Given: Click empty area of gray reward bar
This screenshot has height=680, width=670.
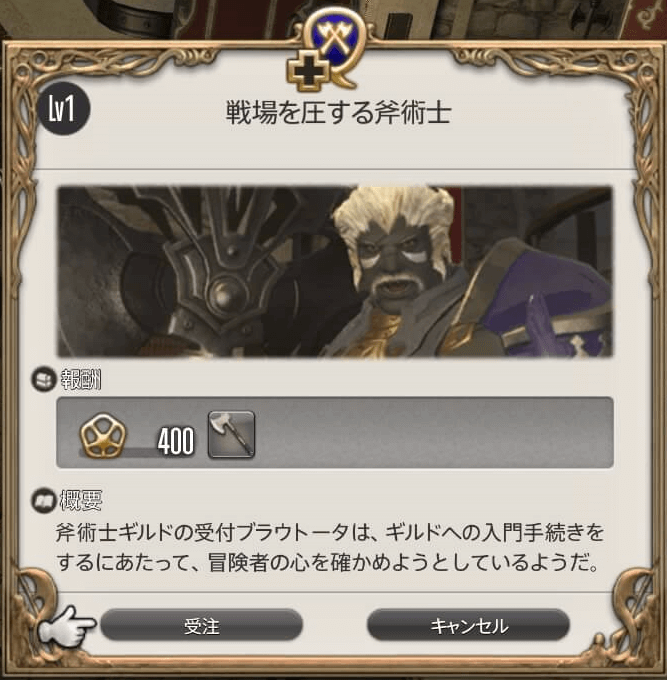Looking at the screenshot, I should [x=434, y=432].
